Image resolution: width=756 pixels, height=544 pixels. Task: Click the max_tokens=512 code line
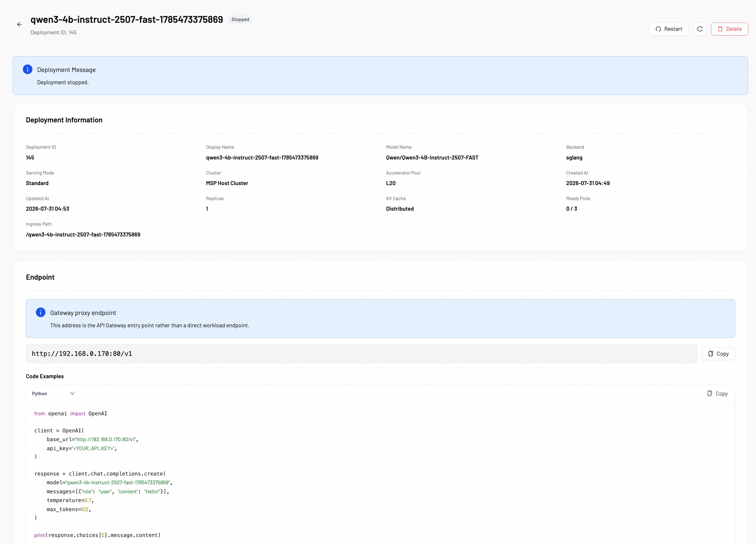coord(69,509)
